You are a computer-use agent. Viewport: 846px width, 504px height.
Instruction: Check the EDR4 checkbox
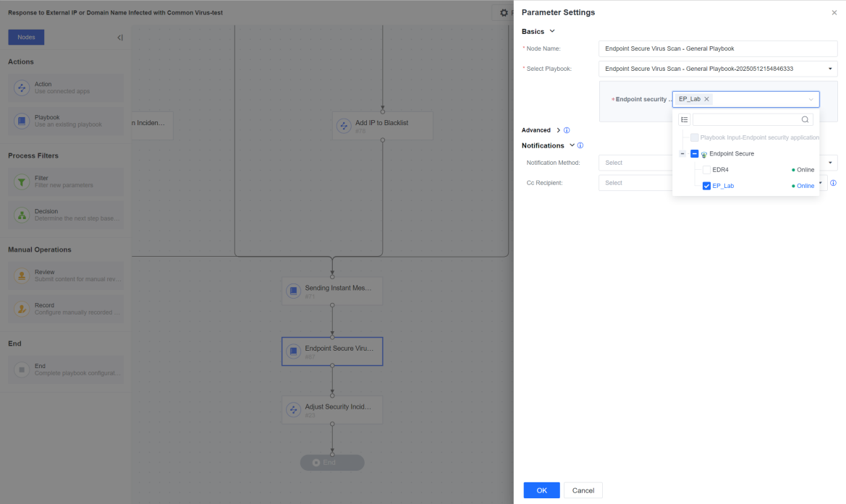tap(706, 170)
